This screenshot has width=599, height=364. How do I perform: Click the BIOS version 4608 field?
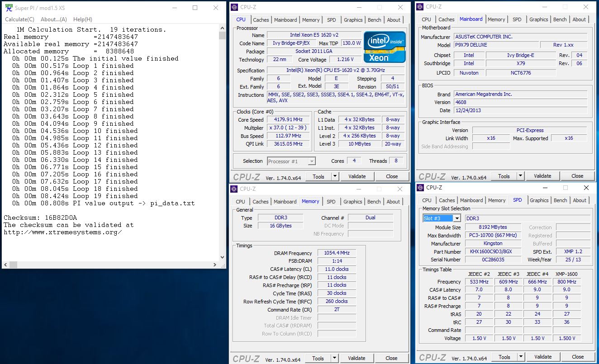pyautogui.click(x=520, y=102)
